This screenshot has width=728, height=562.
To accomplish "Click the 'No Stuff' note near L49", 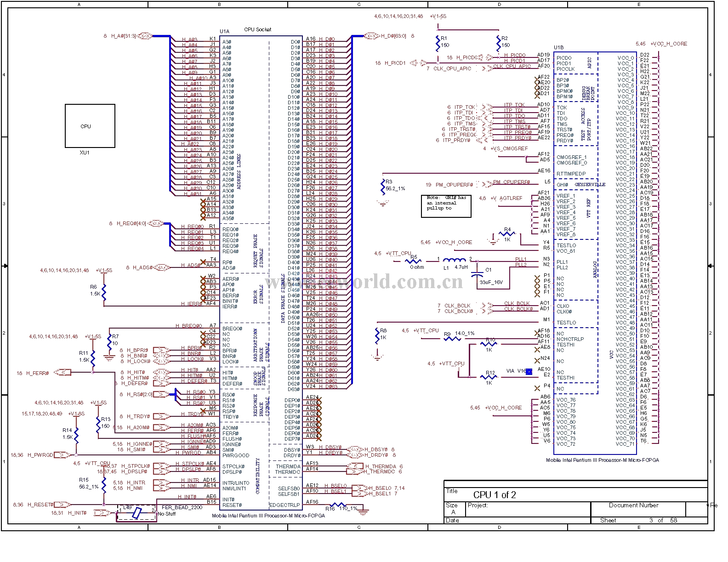I will point(166,514).
